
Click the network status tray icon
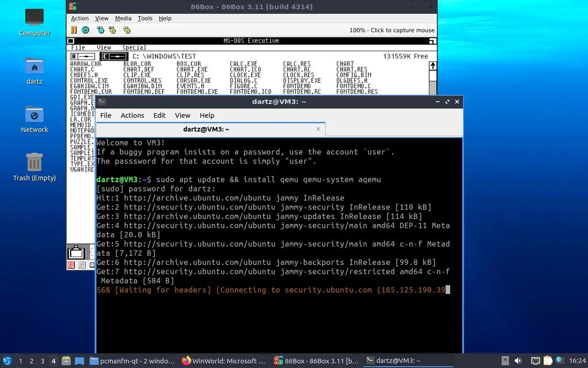pos(536,361)
